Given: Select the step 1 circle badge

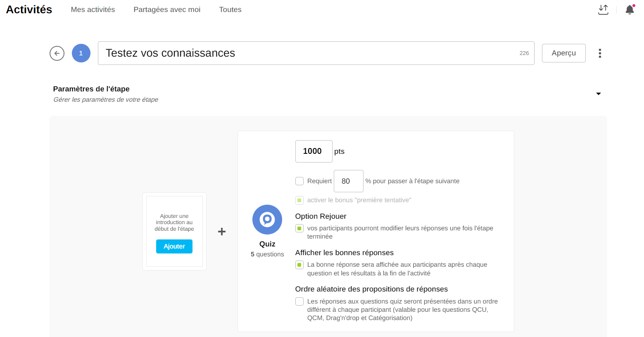Looking at the screenshot, I should pos(81,53).
